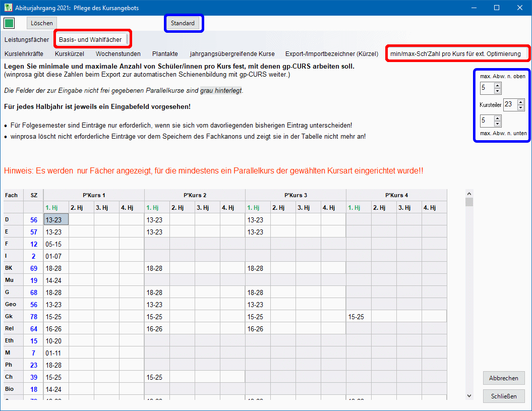Screen dimensions: 532x411
Task: Increase the Kursteiler spinner value
Action: coord(520,102)
